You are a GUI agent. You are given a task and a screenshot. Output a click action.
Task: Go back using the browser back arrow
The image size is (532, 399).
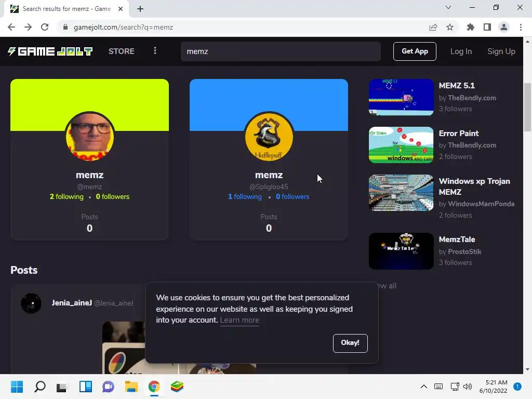[x=11, y=27]
